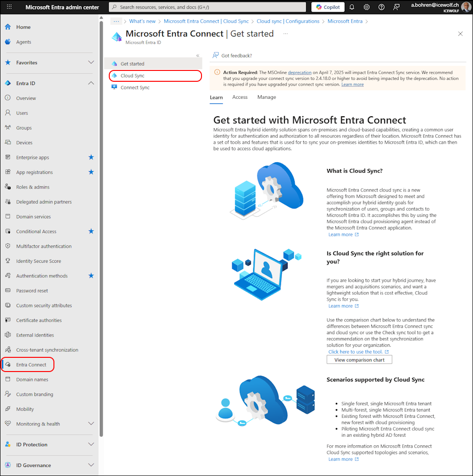This screenshot has height=476, width=473.
Task: Open the notifications bell icon
Action: [x=352, y=7]
